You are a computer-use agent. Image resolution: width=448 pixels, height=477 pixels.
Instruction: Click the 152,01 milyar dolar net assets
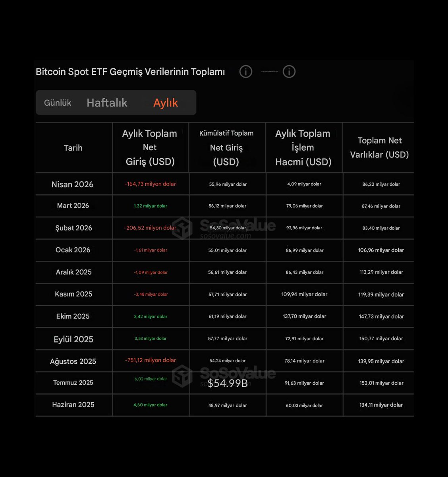point(381,383)
